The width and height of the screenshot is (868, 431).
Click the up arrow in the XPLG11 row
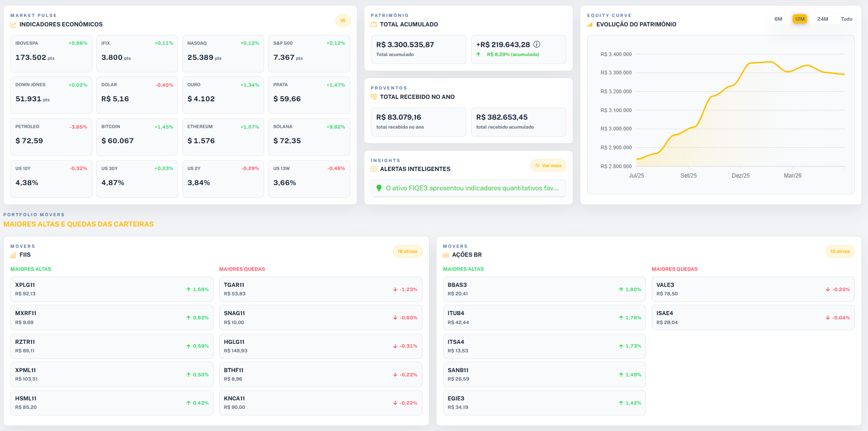189,289
